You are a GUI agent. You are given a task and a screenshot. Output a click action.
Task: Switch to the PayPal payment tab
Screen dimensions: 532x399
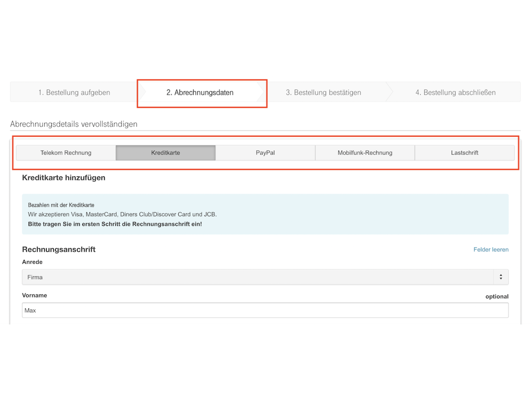pos(265,153)
